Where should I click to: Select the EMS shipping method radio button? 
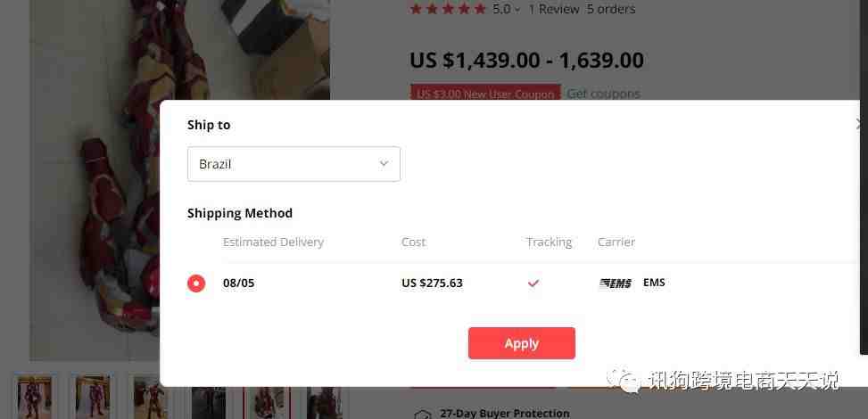coord(196,283)
